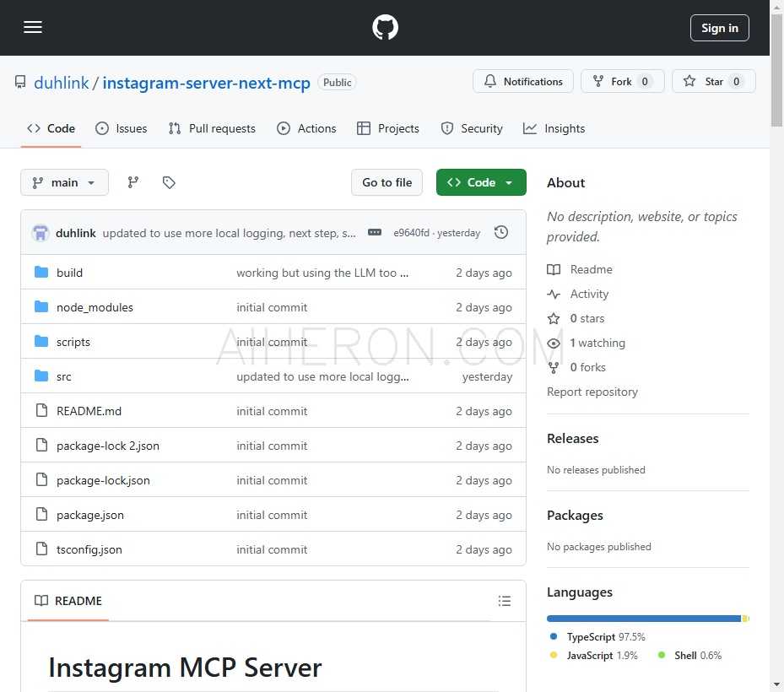Open the instagram-server-next-mcp repository link
The image size is (784, 692).
tap(206, 83)
